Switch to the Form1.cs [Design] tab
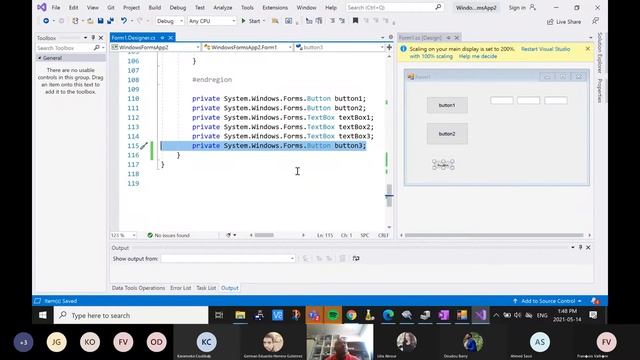The height and width of the screenshot is (360, 640). (420, 38)
